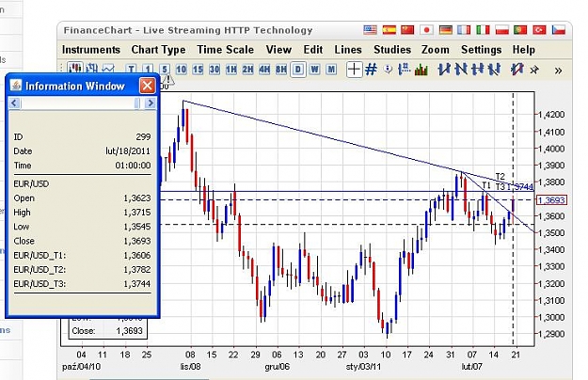Image resolution: width=588 pixels, height=380 pixels.
Task: Click the information balloon icon
Action: point(389,70)
